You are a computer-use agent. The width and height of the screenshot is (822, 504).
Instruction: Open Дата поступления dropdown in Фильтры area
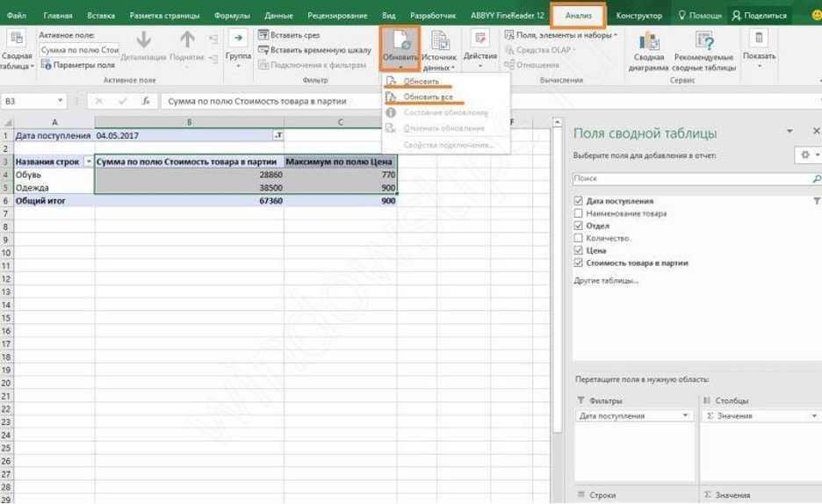click(x=686, y=416)
